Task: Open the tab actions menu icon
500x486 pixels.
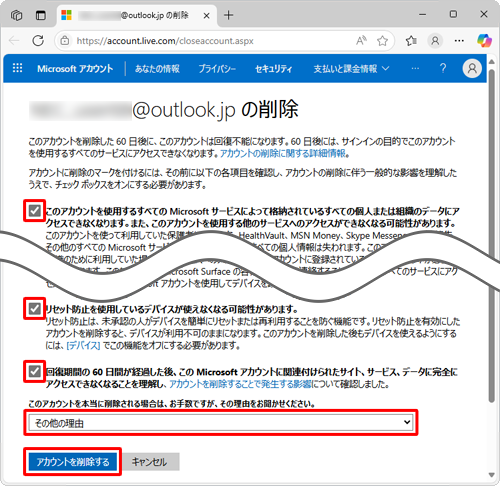Action: (x=41, y=15)
